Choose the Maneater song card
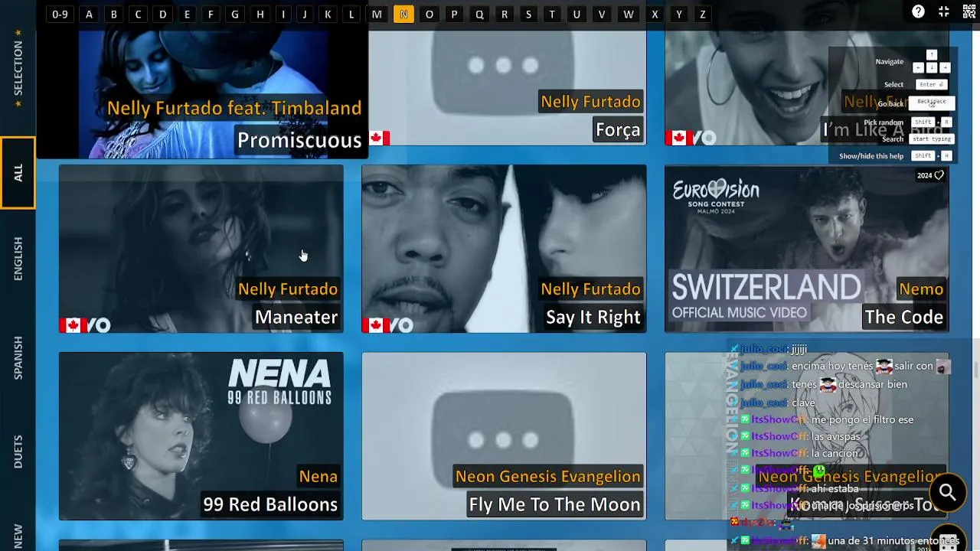 tap(201, 249)
